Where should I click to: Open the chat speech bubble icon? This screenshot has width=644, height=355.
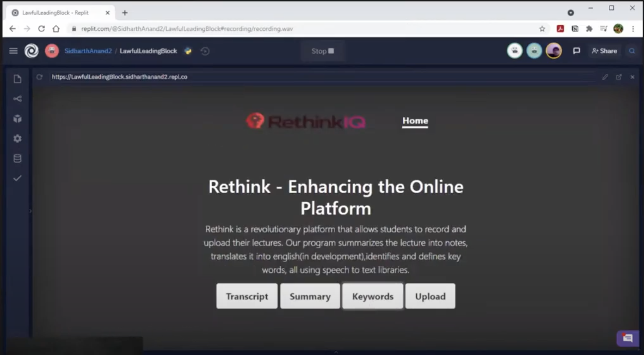(x=576, y=51)
